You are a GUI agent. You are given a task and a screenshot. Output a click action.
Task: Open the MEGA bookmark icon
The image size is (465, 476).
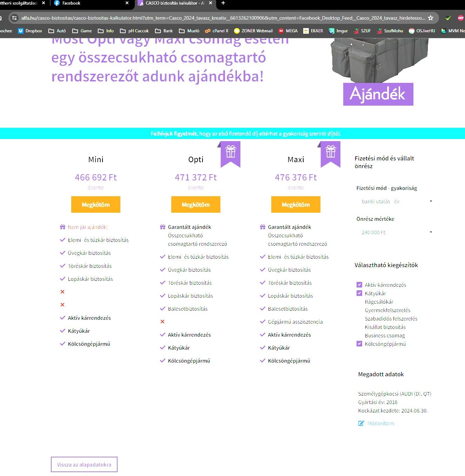[281, 31]
